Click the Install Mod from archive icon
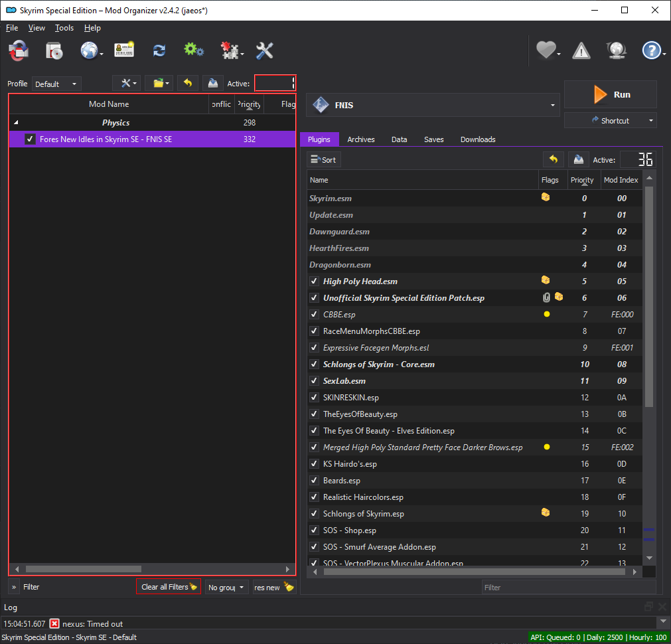Image resolution: width=671 pixels, height=644 pixels. [x=54, y=51]
